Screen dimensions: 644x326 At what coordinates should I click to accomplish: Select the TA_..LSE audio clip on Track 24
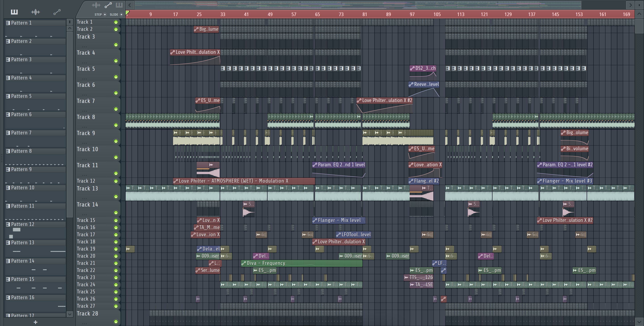[422, 284]
